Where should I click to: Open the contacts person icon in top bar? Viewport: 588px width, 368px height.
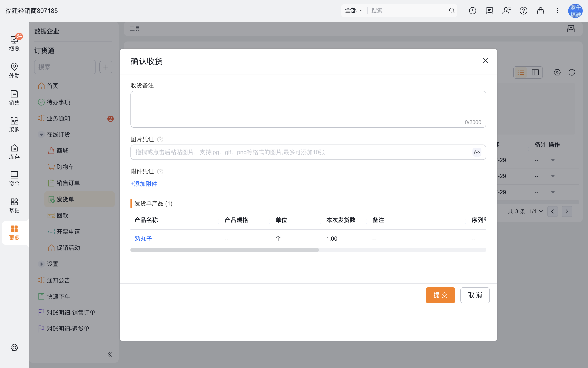[506, 11]
